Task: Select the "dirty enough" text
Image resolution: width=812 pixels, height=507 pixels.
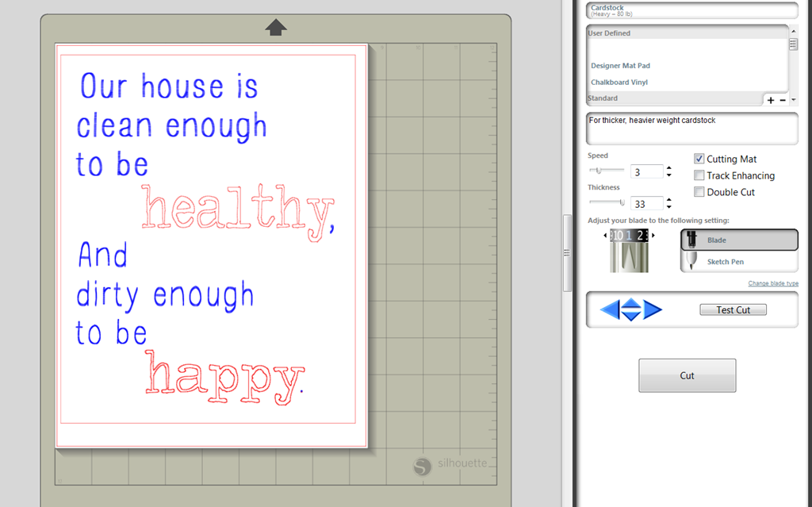Action: (165, 297)
